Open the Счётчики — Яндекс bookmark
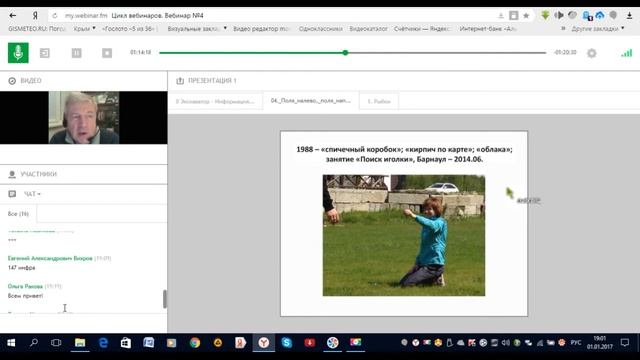 [422, 29]
